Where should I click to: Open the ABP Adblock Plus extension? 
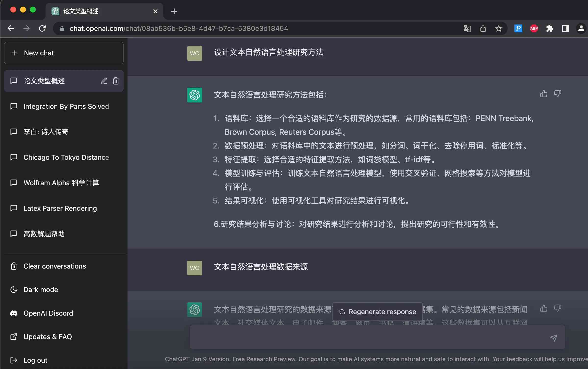click(534, 28)
